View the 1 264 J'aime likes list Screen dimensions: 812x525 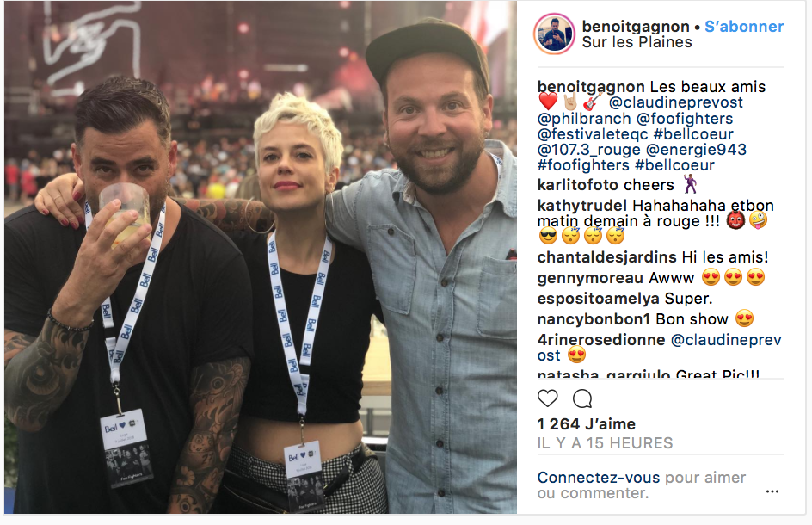tap(587, 424)
